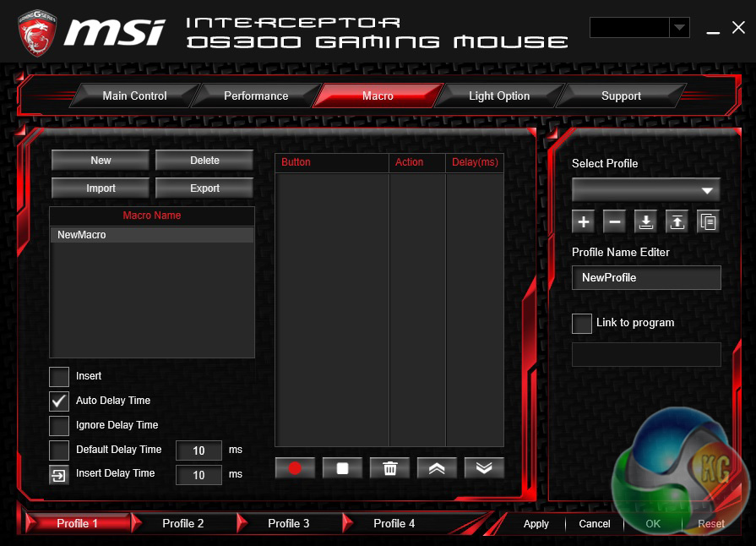Copy profile with the duplicate icon

click(x=708, y=222)
